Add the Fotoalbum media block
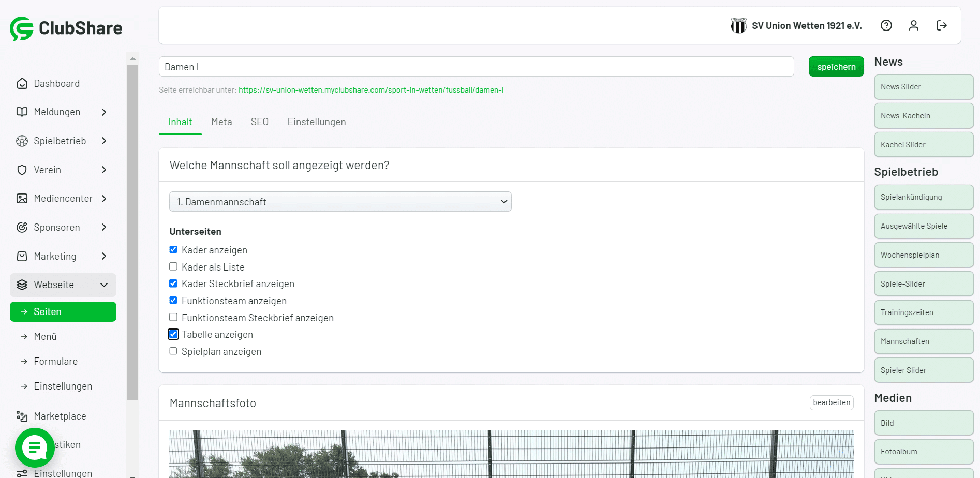This screenshot has width=980, height=478. 924,452
